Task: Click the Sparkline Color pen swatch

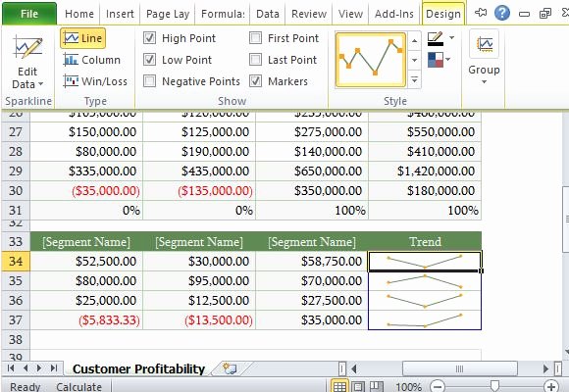Action: [x=436, y=38]
